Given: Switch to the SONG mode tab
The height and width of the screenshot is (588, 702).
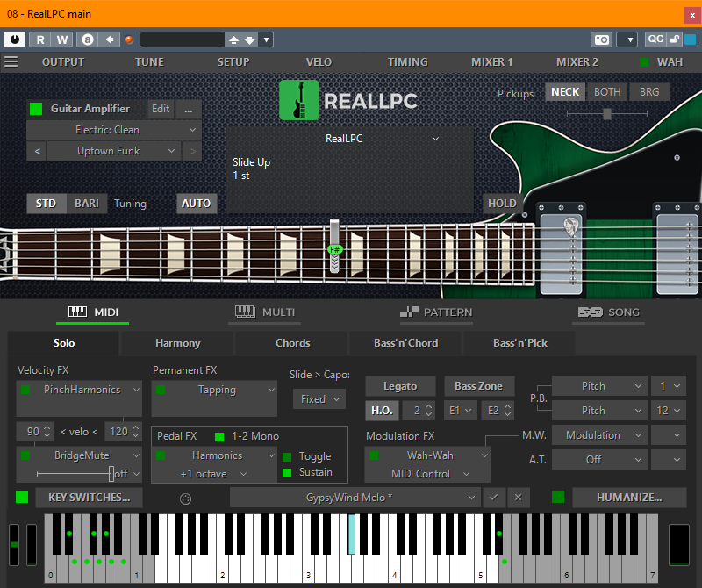Looking at the screenshot, I should (x=609, y=312).
